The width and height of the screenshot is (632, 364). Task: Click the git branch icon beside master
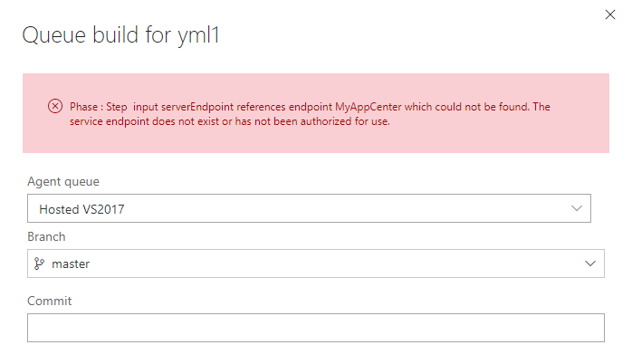point(39,263)
